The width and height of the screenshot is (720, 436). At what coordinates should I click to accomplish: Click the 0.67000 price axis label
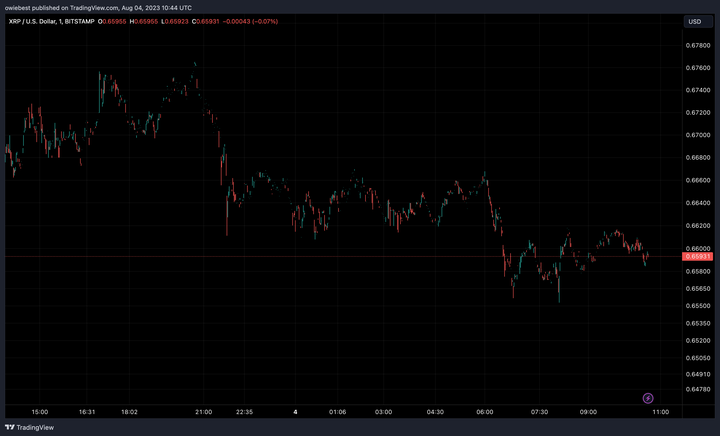pos(698,135)
